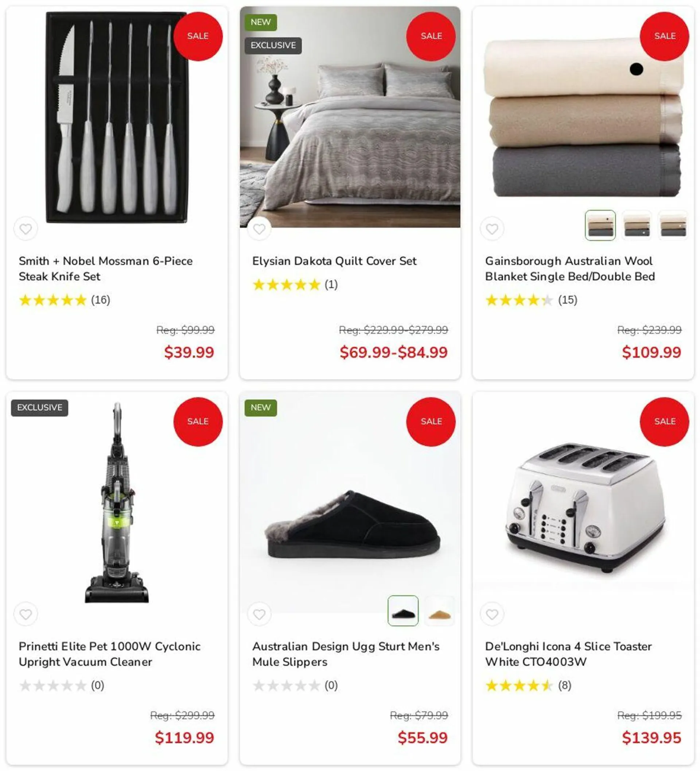Viewport: 700px width, 771px height.
Task: Pick the third Gainsborough blanket variant thumbnail
Action: (673, 225)
